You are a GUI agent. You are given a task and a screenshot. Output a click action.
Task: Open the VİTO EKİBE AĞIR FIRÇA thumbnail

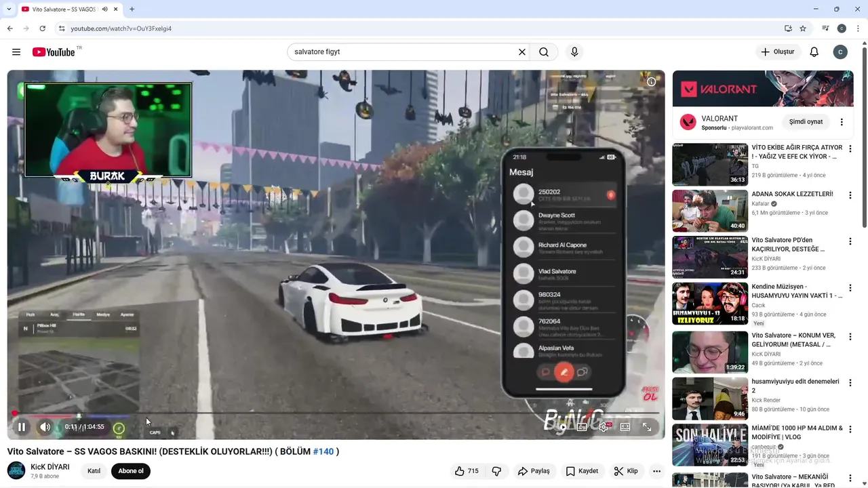(x=710, y=164)
